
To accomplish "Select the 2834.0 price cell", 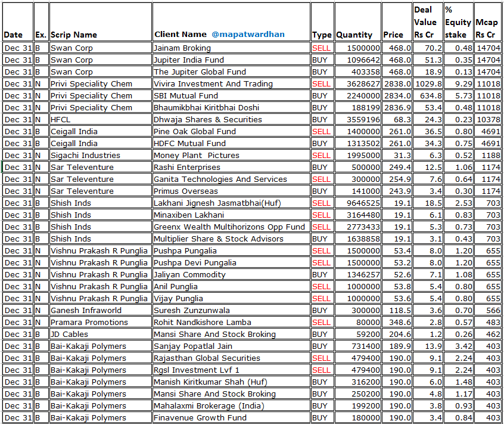I will (397, 95).
